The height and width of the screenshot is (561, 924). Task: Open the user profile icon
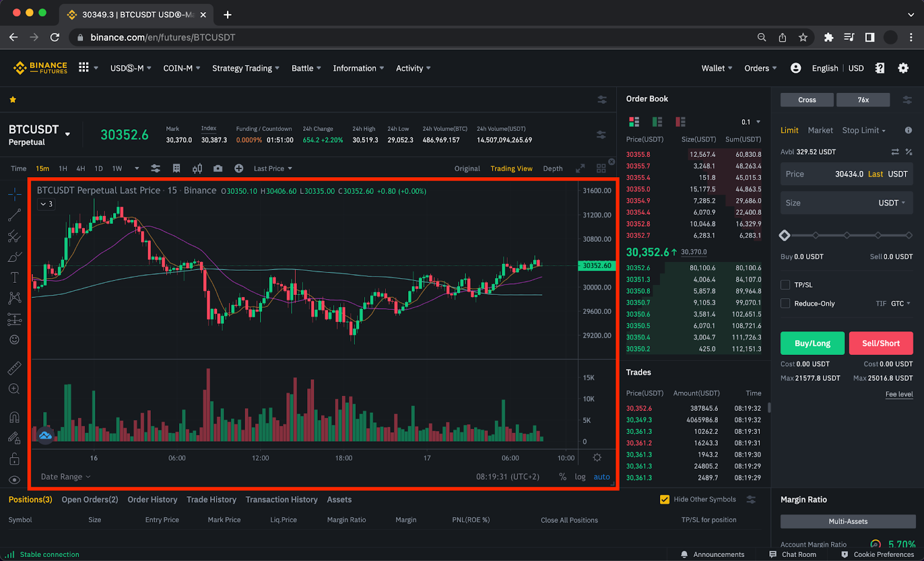(796, 68)
